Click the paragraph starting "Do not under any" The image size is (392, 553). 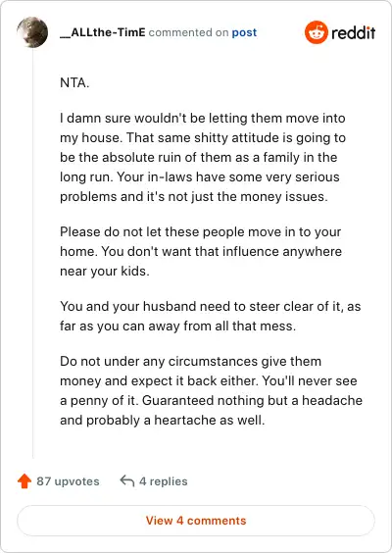(x=211, y=391)
